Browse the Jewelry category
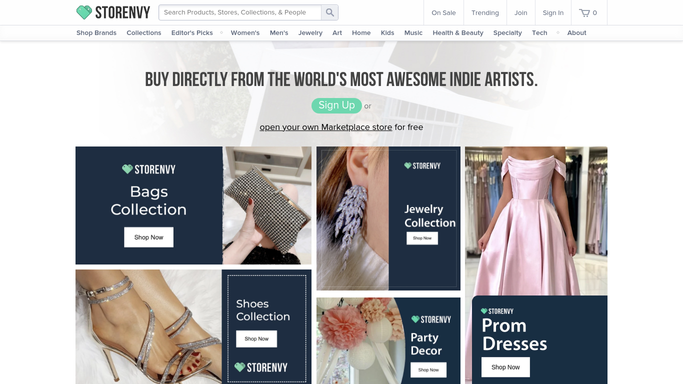 pos(310,33)
